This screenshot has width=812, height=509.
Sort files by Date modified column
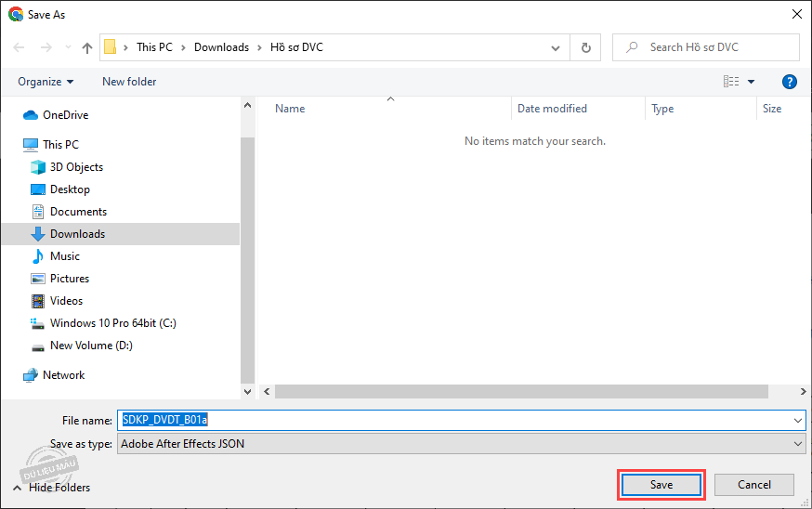pyautogui.click(x=552, y=109)
